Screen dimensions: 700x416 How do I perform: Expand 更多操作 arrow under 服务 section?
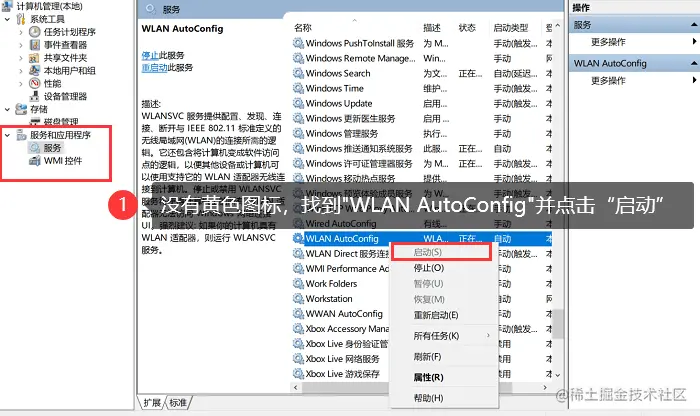pos(694,42)
